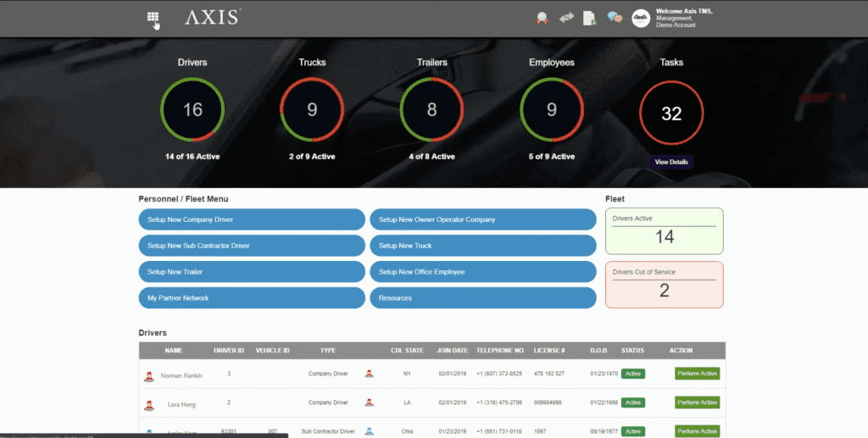Click Perform Action for Lora Heng
Screen dimensions: 868x438
[697, 402]
